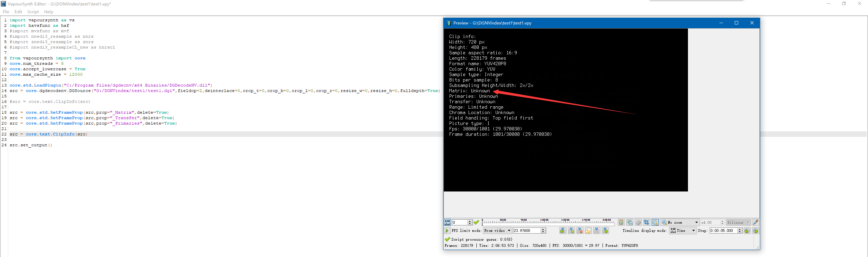Toggle the crop panel icon
The image size is (868, 257).
point(647,222)
